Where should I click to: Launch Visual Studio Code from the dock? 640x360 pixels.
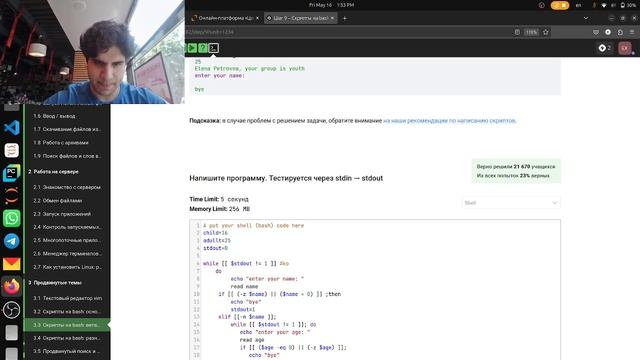click(x=11, y=128)
